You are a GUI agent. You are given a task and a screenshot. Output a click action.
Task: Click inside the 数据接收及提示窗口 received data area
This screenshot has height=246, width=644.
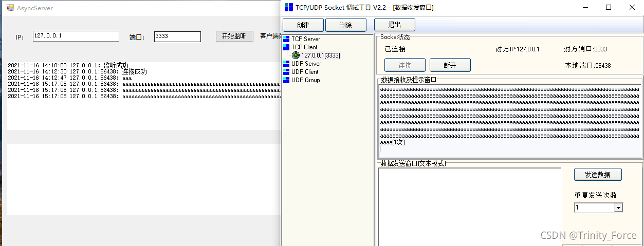pos(510,120)
